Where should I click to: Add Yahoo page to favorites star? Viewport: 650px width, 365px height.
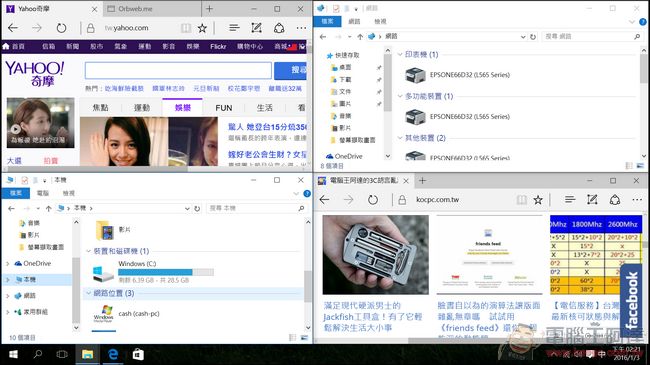coord(202,28)
